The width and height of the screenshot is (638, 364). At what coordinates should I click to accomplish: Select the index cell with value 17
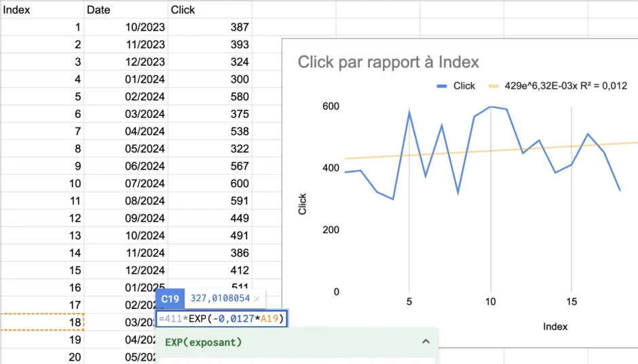point(42,305)
